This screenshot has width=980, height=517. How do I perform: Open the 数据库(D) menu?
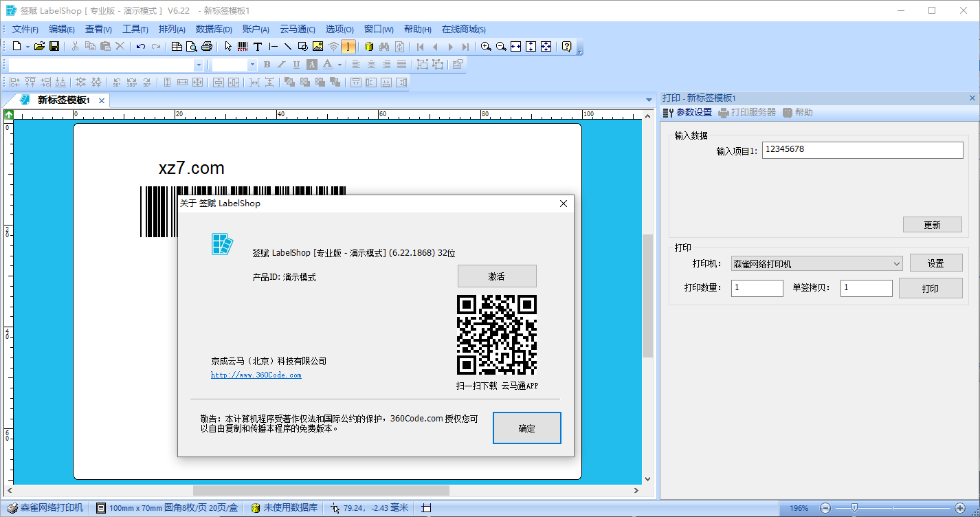[215, 29]
